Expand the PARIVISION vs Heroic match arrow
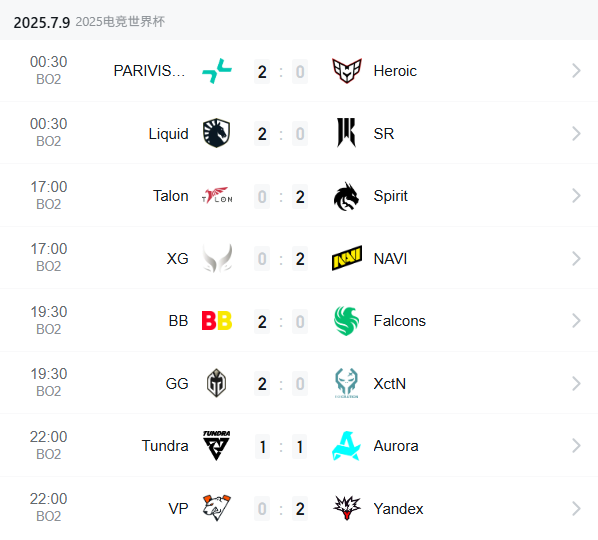 pos(576,71)
